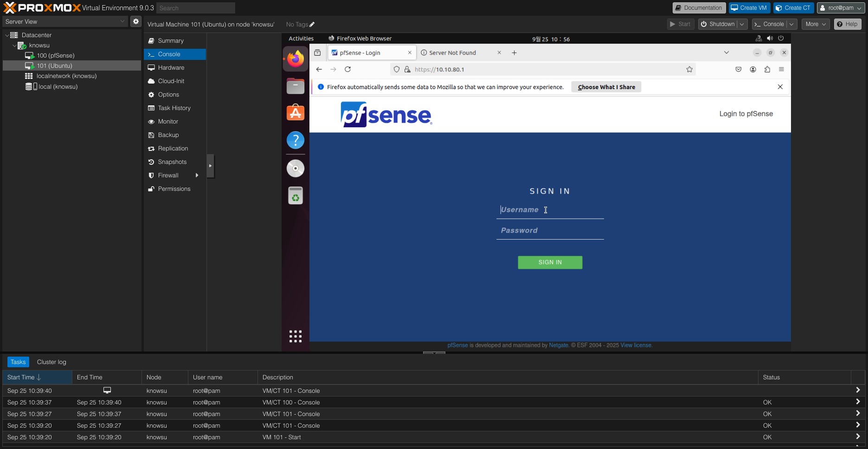Viewport: 868px width, 449px height.
Task: Follow the View license link
Action: pos(636,345)
